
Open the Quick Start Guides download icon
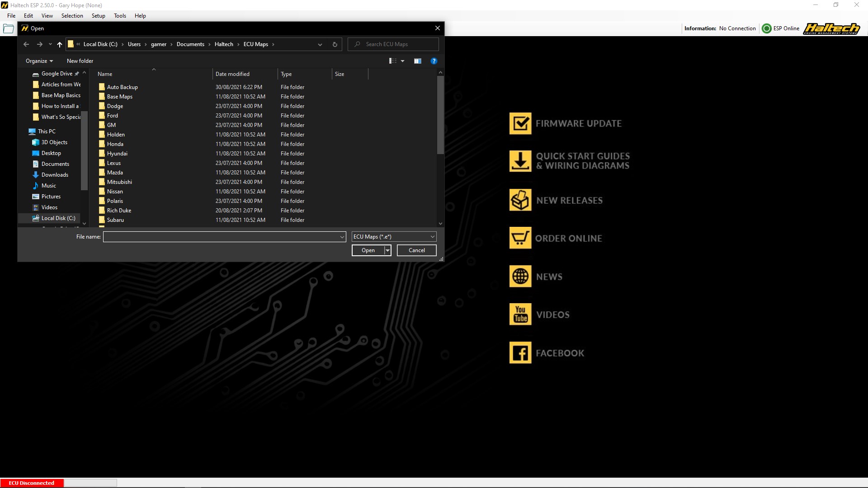[x=520, y=161]
